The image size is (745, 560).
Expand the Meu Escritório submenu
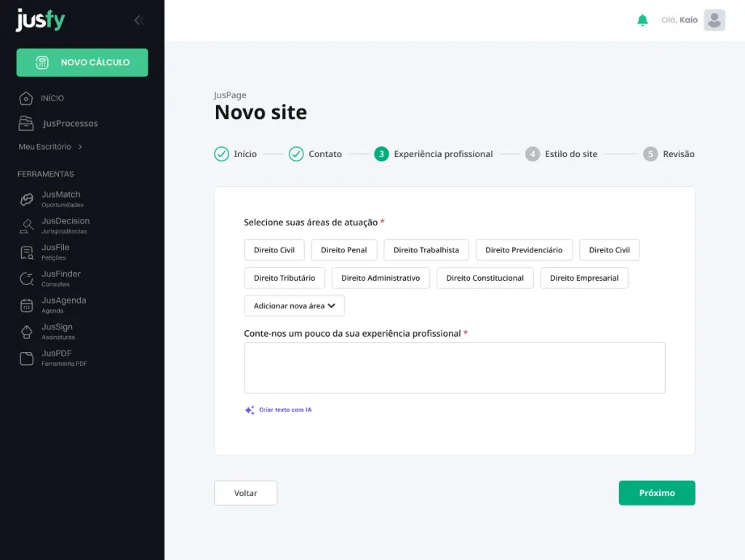50,147
